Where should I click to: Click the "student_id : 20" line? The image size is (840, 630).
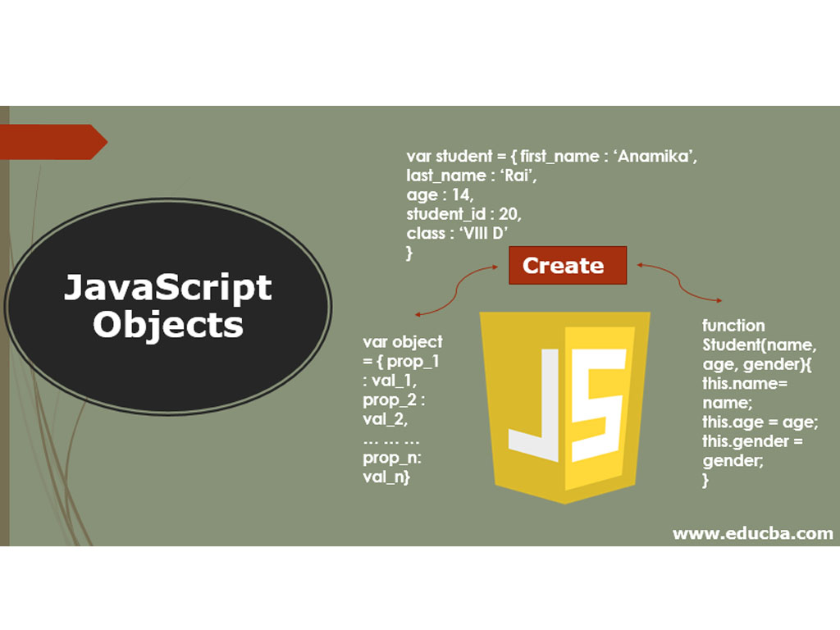(463, 215)
